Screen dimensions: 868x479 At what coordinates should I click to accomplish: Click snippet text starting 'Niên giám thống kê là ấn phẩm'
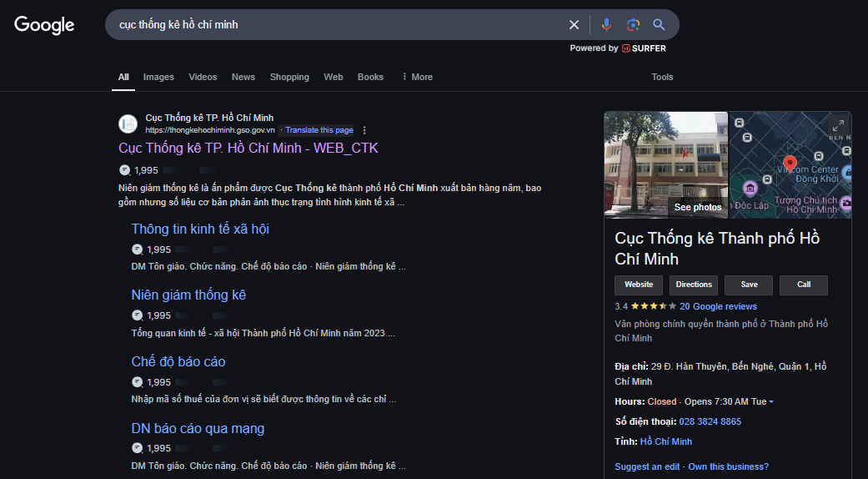[330, 195]
